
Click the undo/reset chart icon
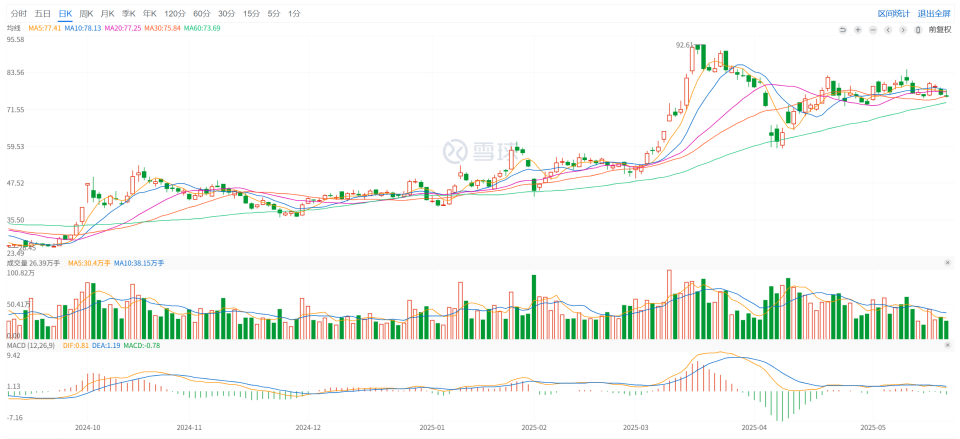click(842, 29)
